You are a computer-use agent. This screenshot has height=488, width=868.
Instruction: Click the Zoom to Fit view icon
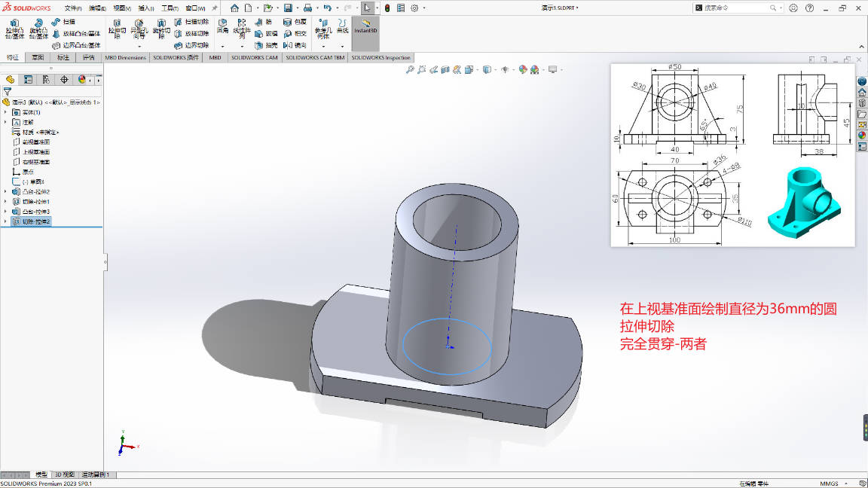(x=410, y=70)
